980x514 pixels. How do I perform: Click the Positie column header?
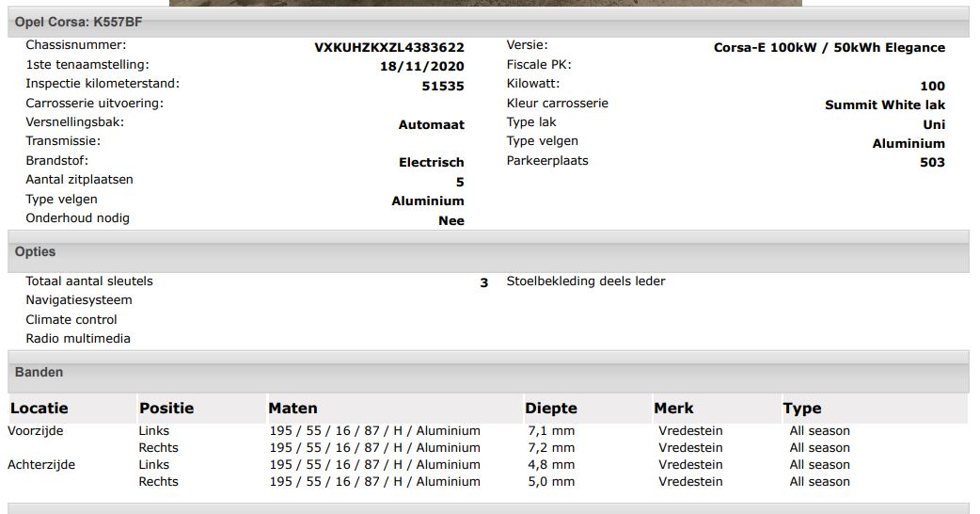pos(201,409)
